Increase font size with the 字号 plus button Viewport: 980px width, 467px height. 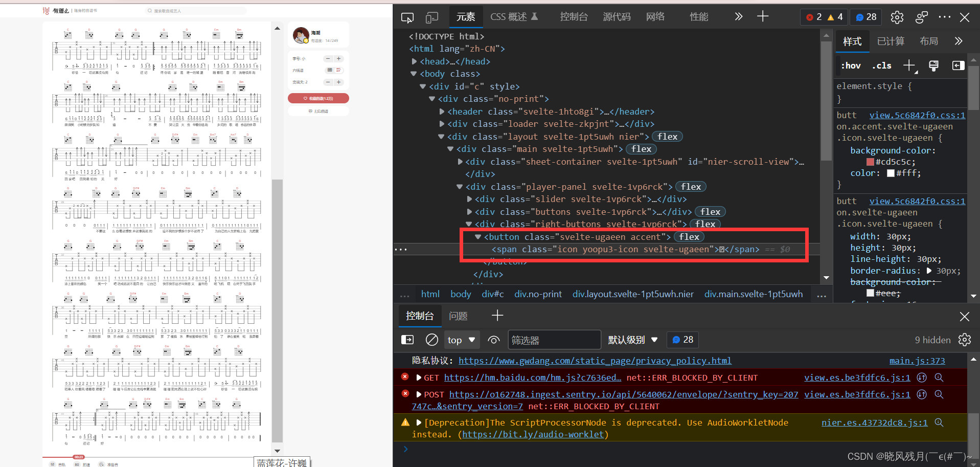[x=338, y=59]
